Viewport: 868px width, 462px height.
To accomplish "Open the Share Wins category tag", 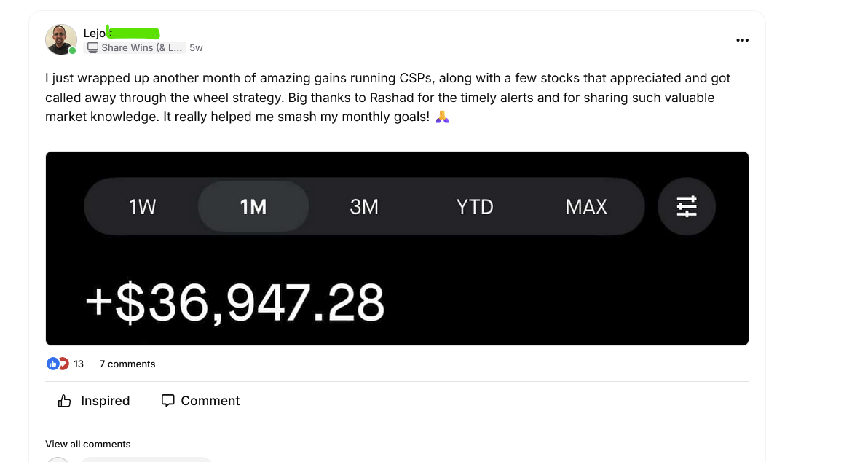I will click(136, 47).
